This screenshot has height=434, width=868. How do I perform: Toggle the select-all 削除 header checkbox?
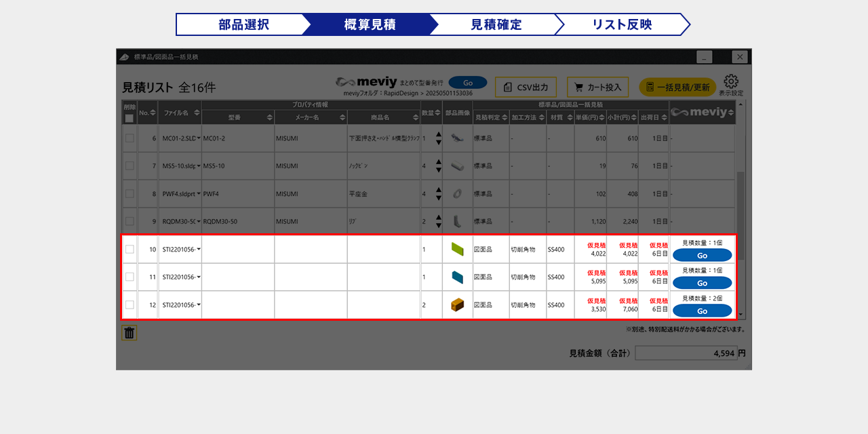(130, 119)
